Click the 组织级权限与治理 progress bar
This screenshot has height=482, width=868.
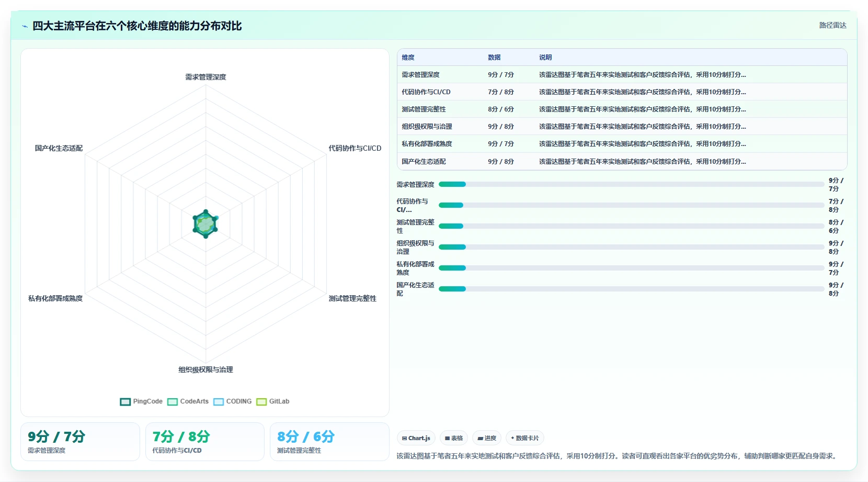[x=631, y=247]
